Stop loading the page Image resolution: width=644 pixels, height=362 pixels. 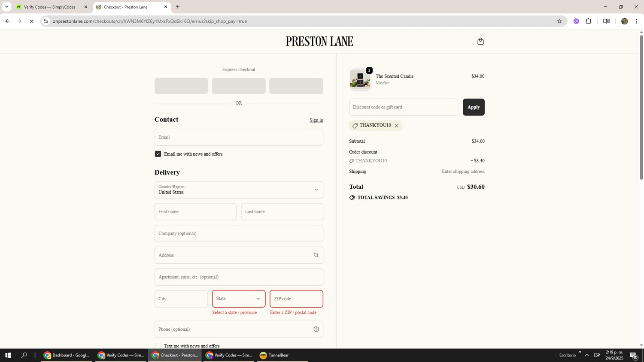pyautogui.click(x=31, y=21)
